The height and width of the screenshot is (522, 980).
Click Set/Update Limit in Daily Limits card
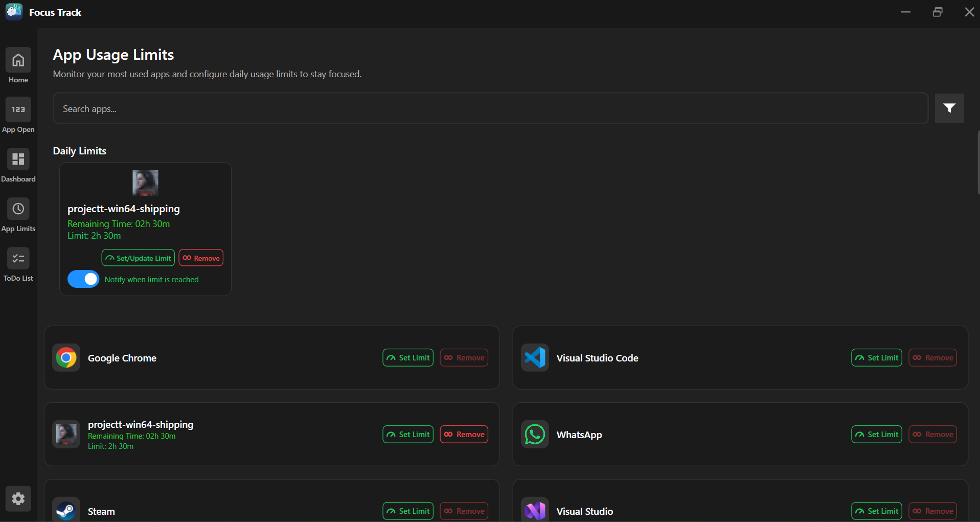(x=138, y=258)
